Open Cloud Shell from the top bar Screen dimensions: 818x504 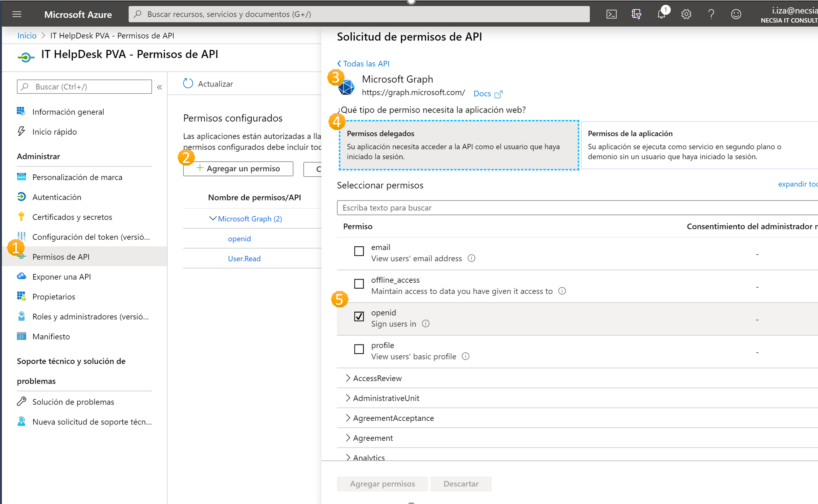click(611, 14)
